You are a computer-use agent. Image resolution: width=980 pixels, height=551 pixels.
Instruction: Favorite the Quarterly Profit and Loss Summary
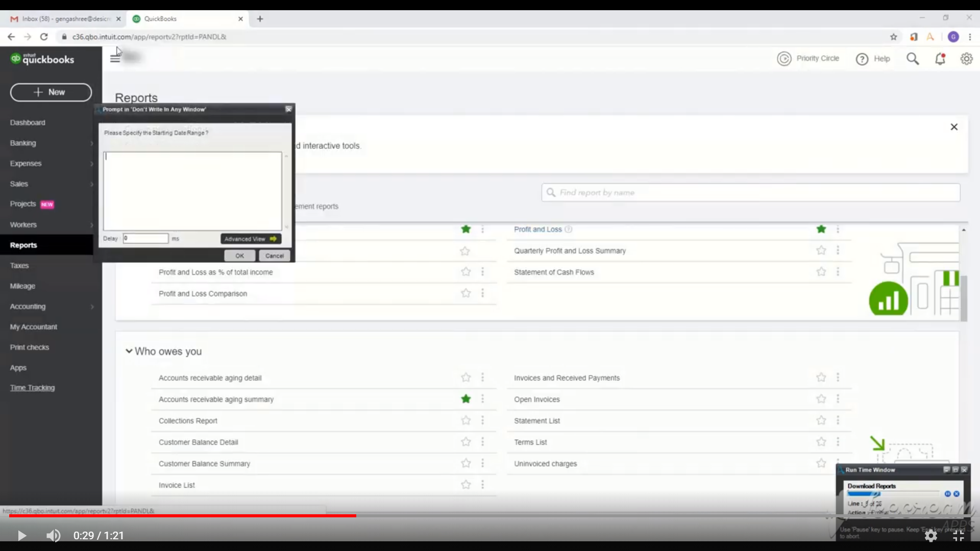coord(821,251)
